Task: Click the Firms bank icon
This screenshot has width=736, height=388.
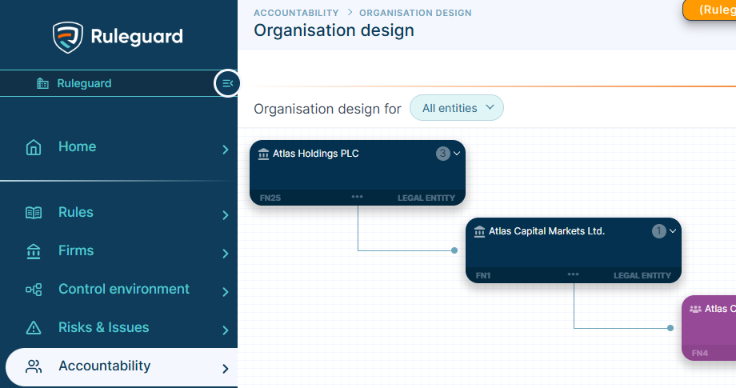Action: (33, 251)
